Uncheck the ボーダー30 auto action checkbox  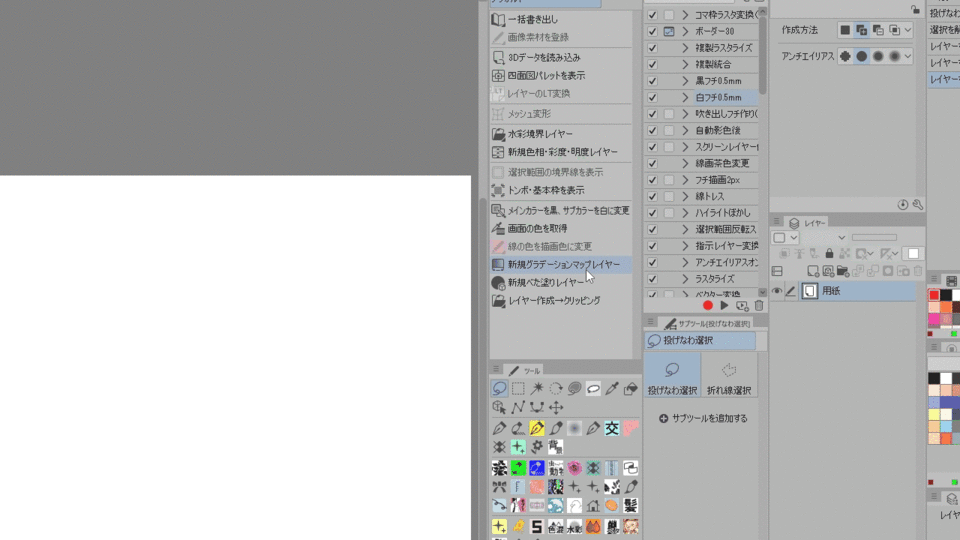(652, 31)
